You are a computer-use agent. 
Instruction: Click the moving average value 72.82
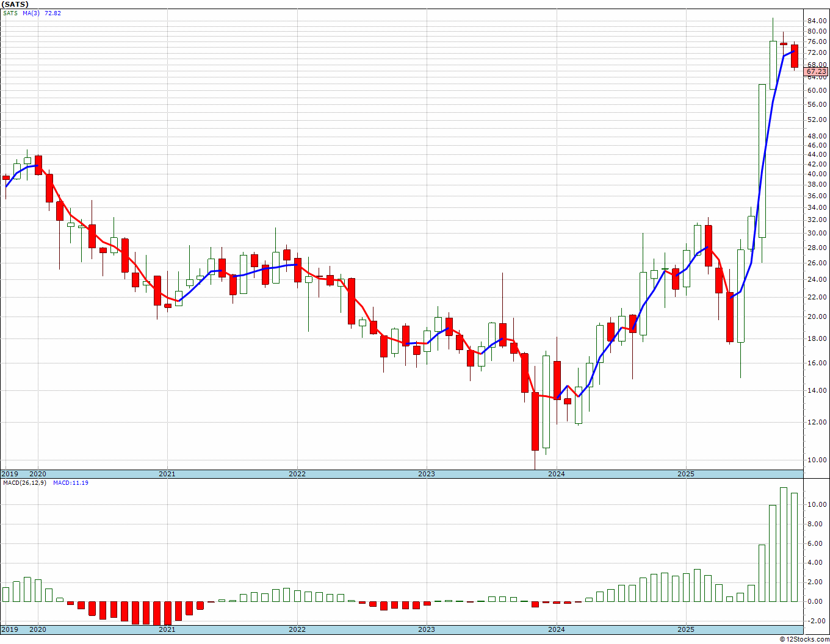53,13
